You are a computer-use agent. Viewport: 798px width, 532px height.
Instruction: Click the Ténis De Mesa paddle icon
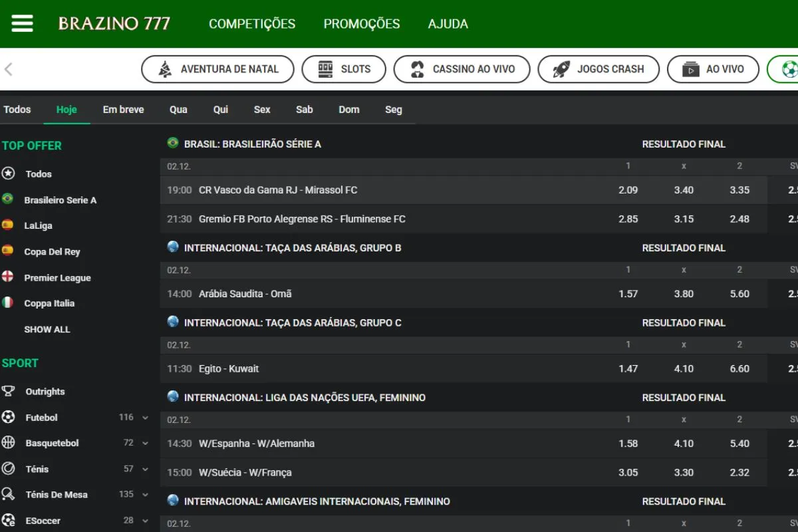8,495
